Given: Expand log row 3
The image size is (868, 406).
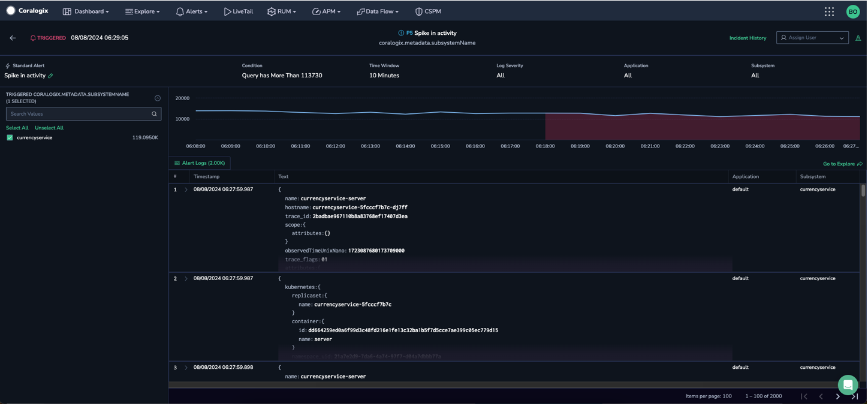Looking at the screenshot, I should (x=186, y=368).
